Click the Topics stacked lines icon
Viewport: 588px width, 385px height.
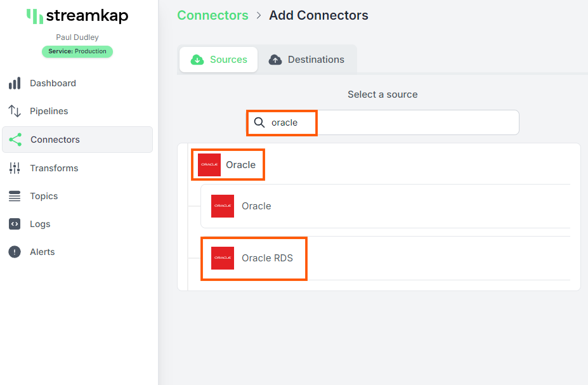click(15, 196)
